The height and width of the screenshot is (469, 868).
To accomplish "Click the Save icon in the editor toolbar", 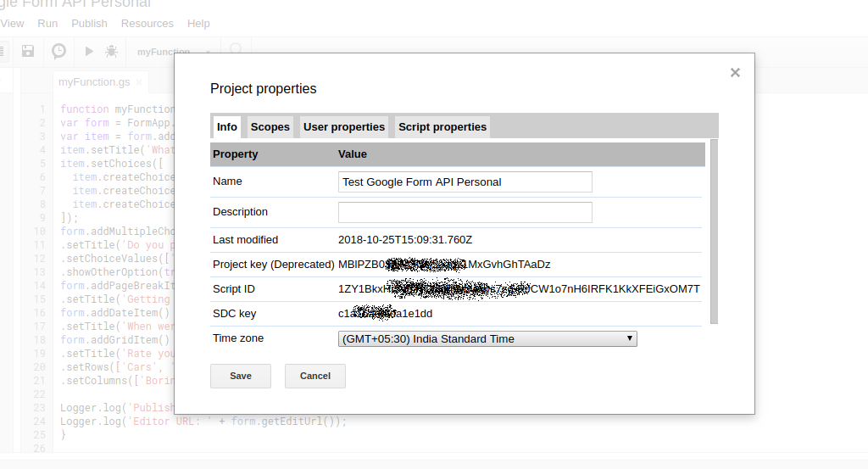I will click(x=28, y=52).
